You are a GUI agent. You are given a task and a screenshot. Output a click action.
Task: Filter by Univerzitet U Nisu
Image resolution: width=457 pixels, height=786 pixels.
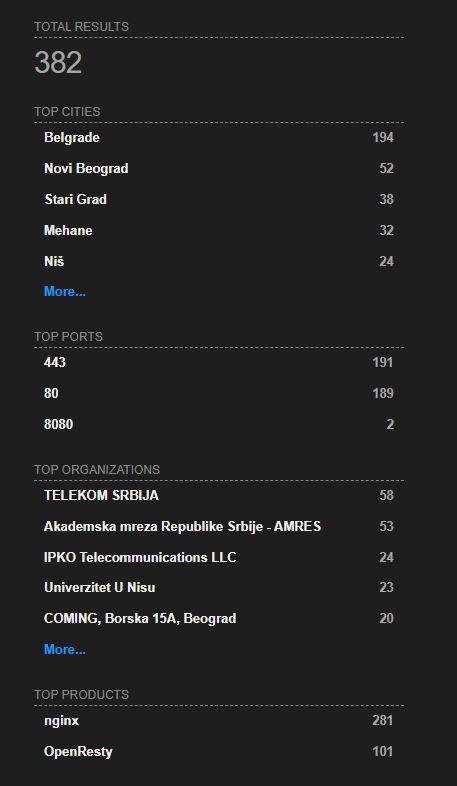point(100,587)
